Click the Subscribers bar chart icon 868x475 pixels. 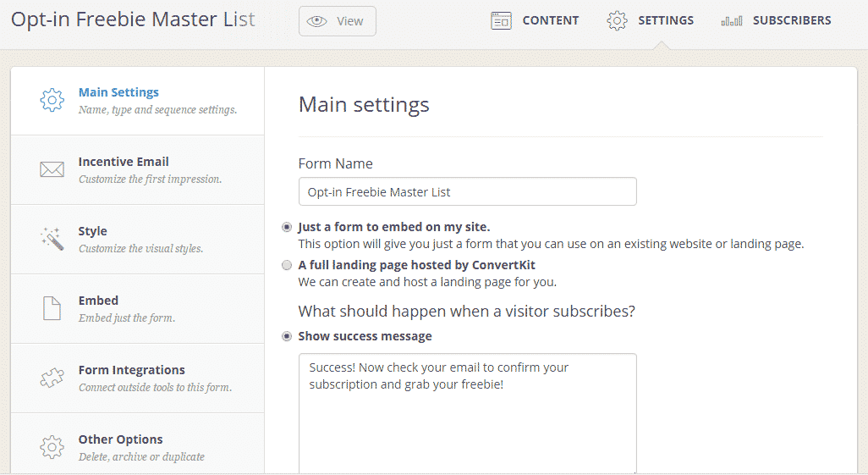731,22
